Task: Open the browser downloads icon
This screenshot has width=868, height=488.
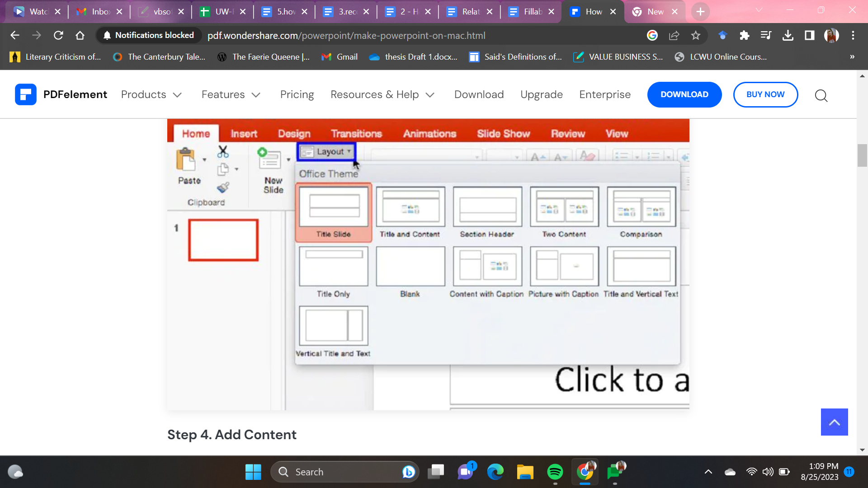Action: click(x=788, y=35)
